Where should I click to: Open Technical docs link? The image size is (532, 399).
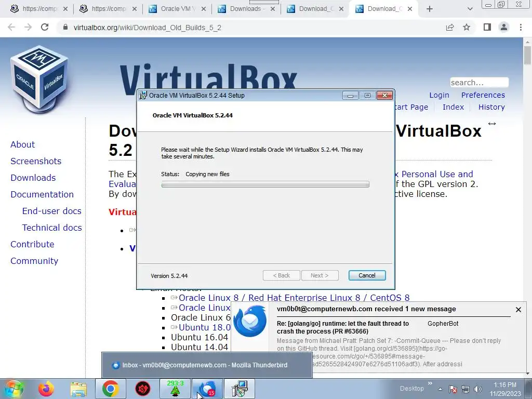[52, 228]
